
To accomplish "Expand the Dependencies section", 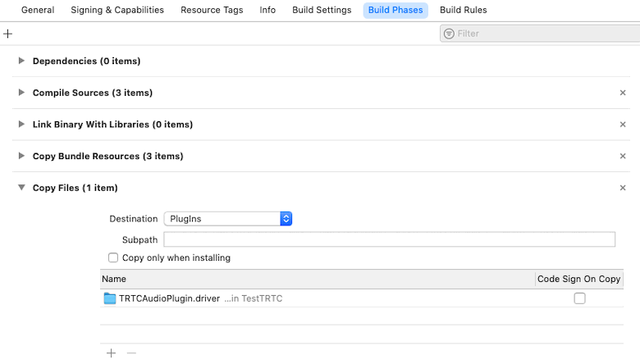I will click(21, 61).
